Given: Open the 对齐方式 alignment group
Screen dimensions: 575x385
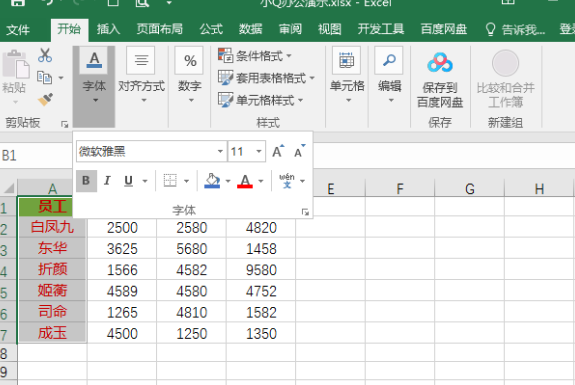Looking at the screenshot, I should (141, 76).
